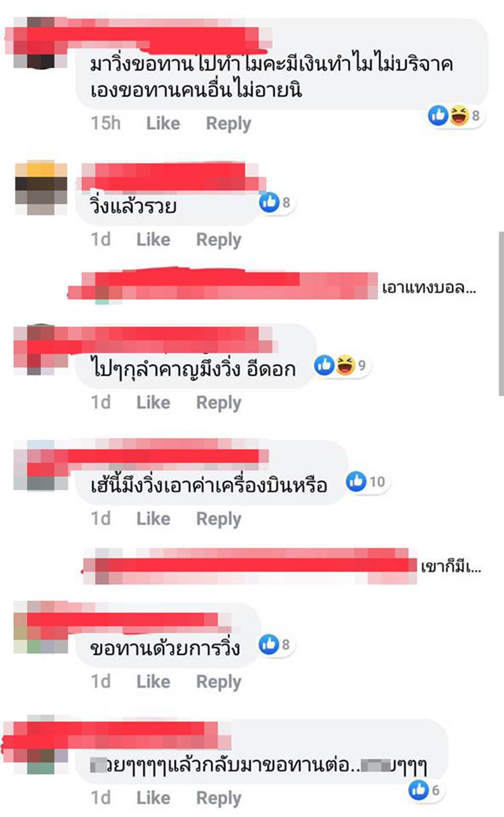Click the vertical scrollbar thumb
The width and height of the screenshot is (504, 817).
501,313
